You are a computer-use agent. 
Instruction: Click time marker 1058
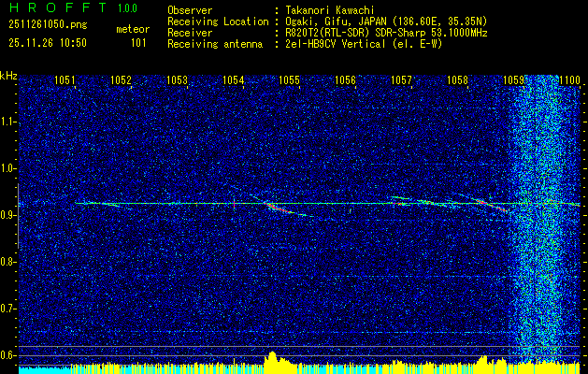pyautogui.click(x=457, y=79)
